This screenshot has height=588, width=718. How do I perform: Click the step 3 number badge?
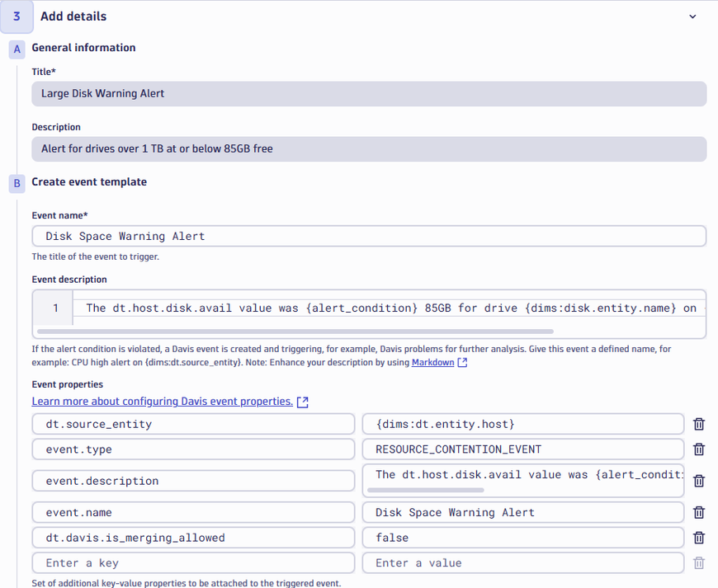pos(17,16)
